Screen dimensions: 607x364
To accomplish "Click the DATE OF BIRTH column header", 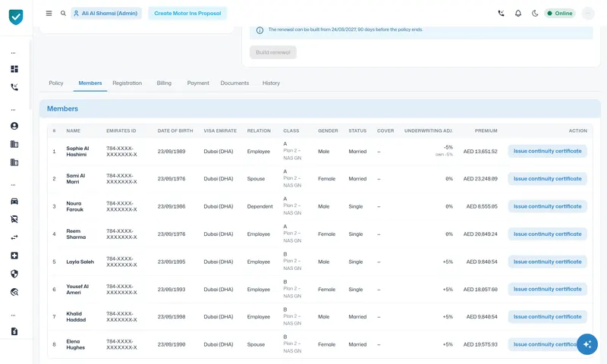I will [x=175, y=130].
